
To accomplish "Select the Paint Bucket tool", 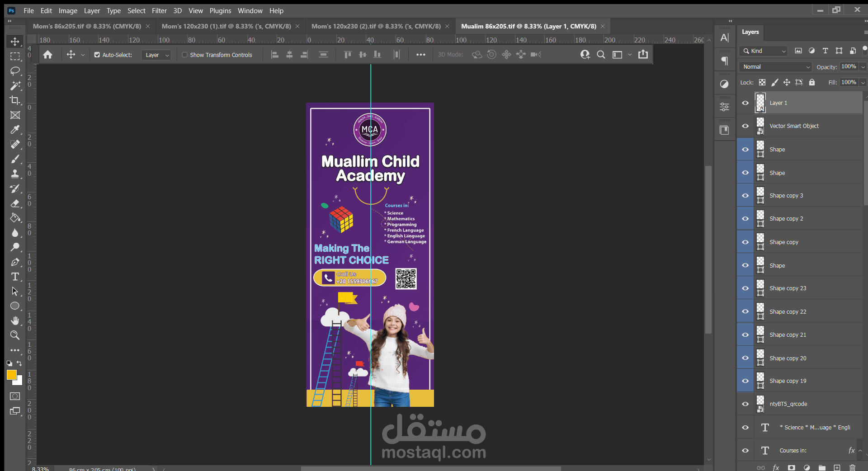I will 15,218.
